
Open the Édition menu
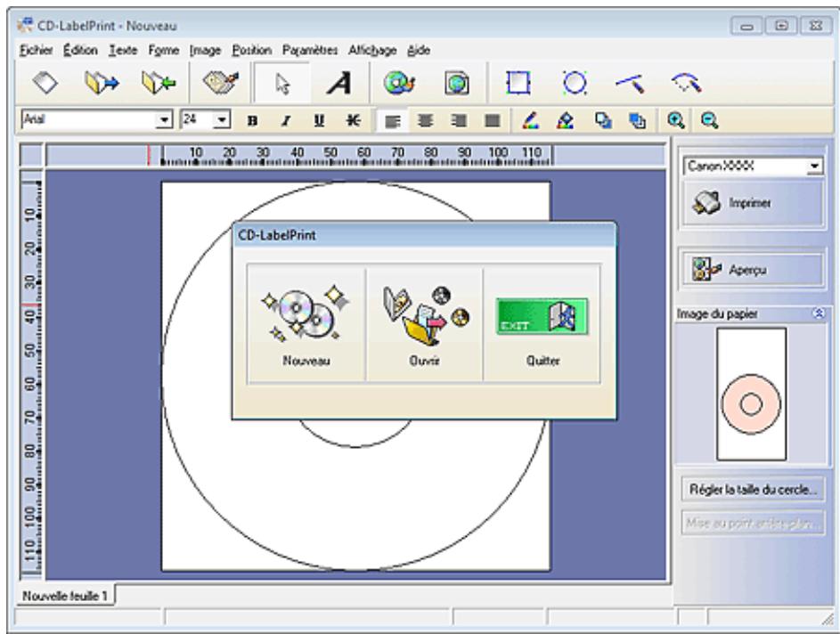tap(80, 51)
